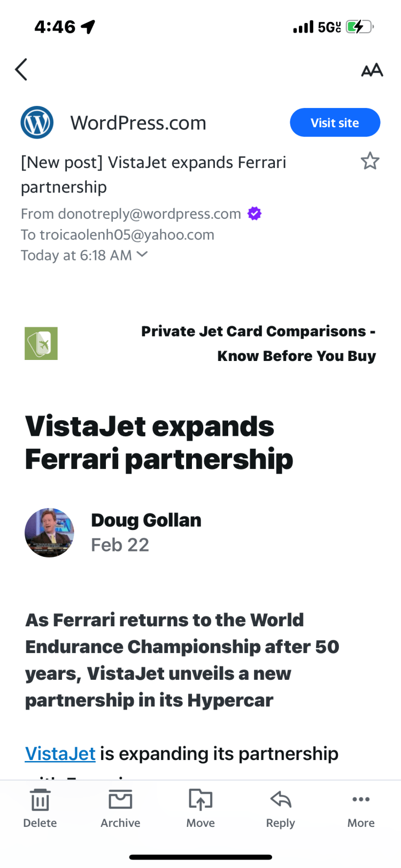Click the Visit site button
The width and height of the screenshot is (401, 868).
[x=335, y=122]
